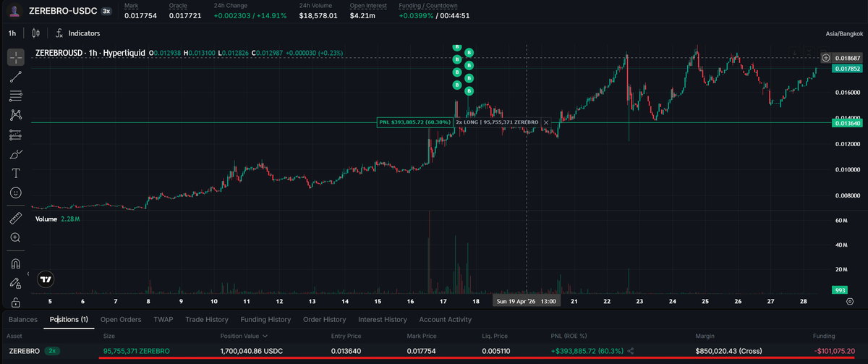Click the 0.013640 position price label

[846, 123]
